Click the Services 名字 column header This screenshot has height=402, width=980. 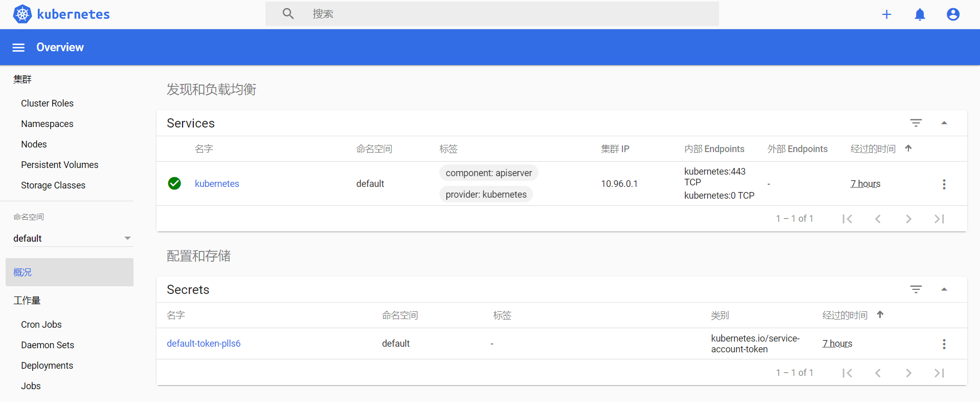click(x=204, y=149)
